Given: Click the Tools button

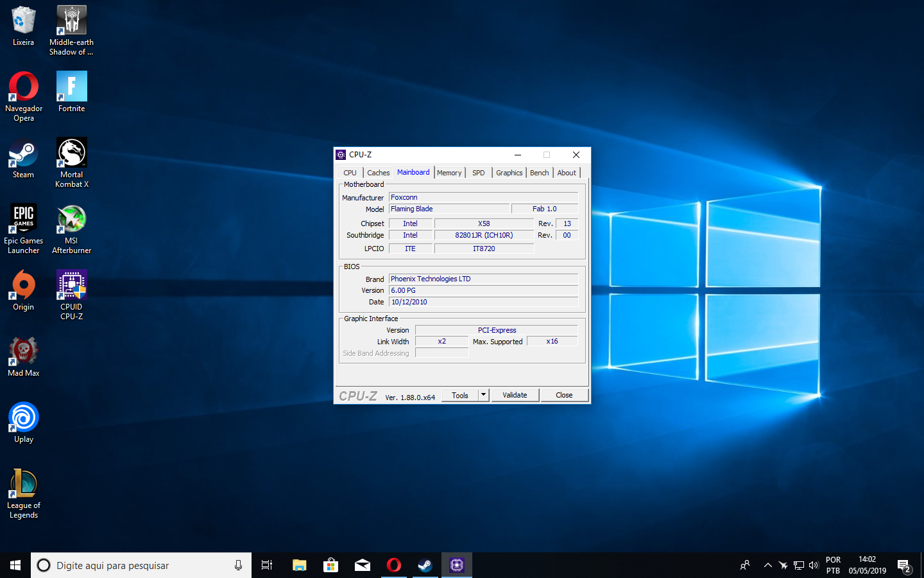Looking at the screenshot, I should point(460,395).
